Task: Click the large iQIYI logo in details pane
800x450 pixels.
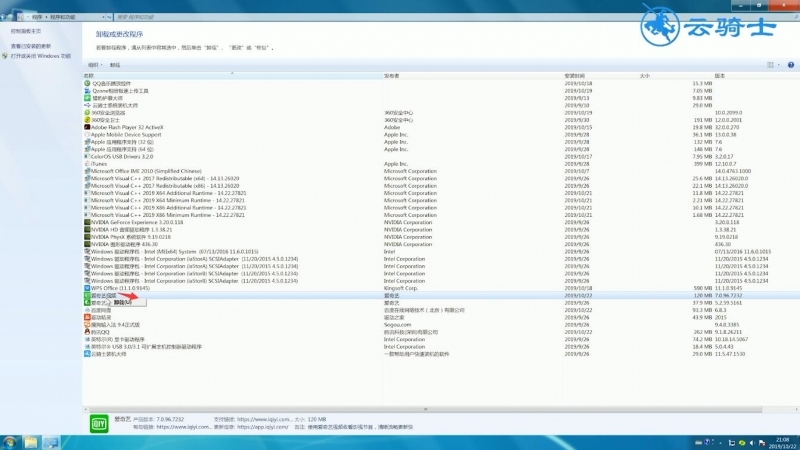Action: pos(99,423)
